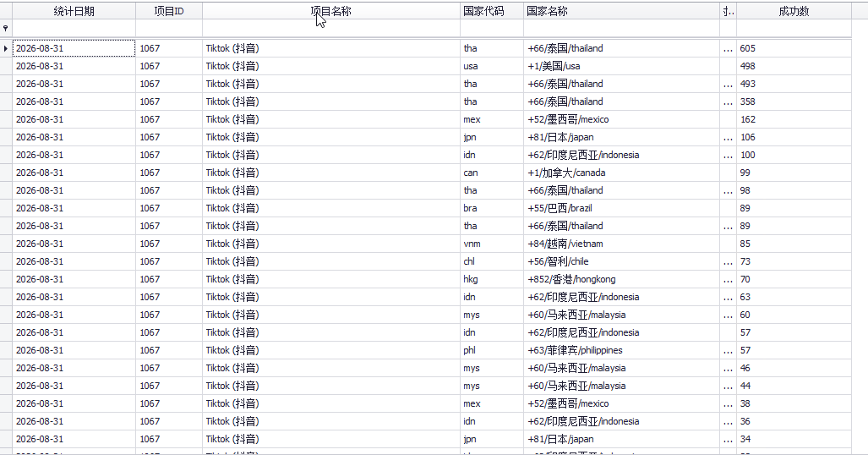Select the 162 success count cell
868x455 pixels.
tap(794, 119)
